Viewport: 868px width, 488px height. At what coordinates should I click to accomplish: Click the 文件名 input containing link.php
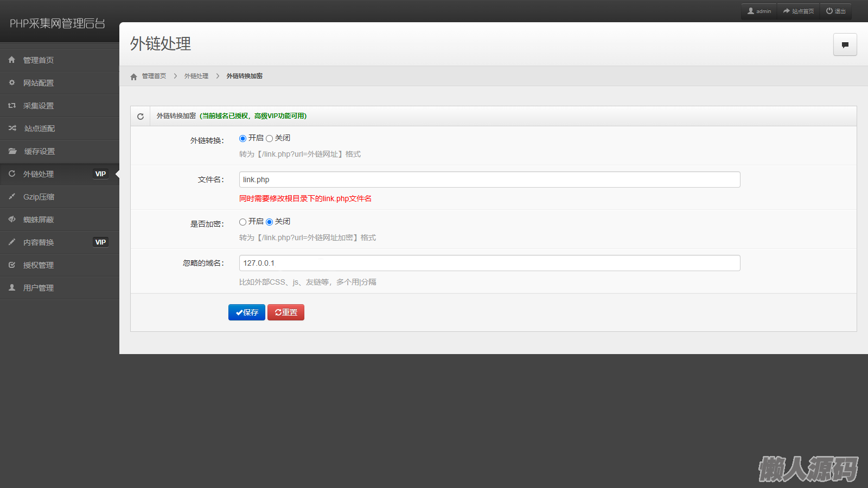[489, 179]
